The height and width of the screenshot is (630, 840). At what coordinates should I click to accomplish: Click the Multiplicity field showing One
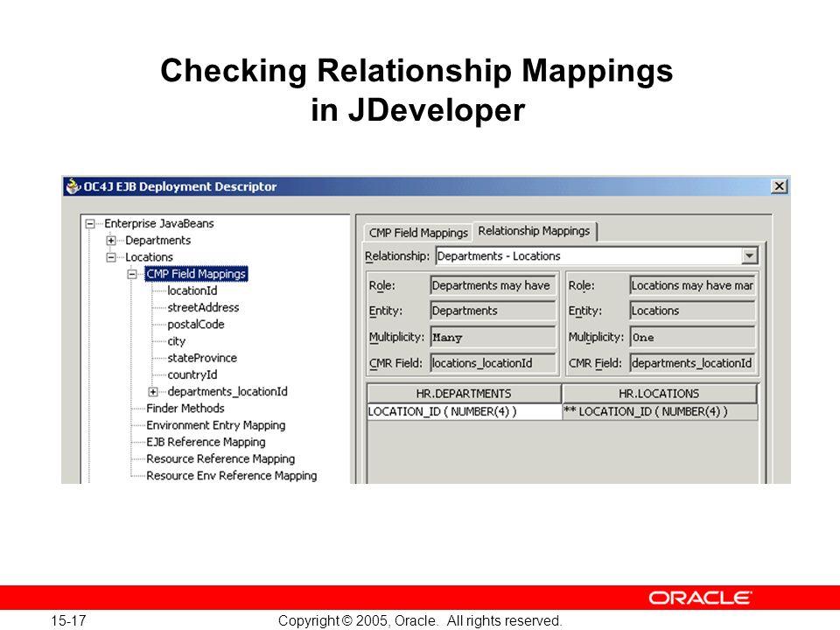pyautogui.click(x=693, y=338)
